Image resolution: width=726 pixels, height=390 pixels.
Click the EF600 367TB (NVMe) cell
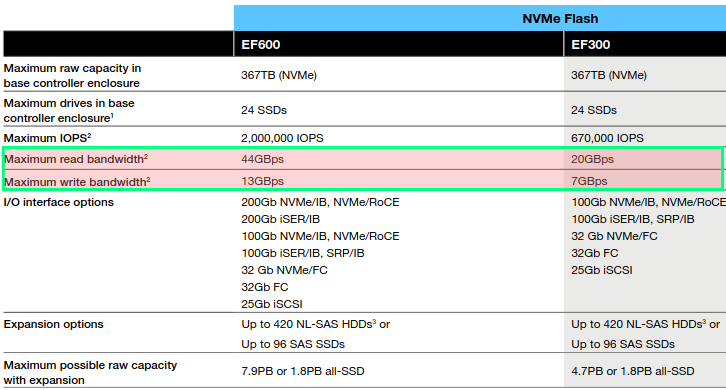[x=279, y=75]
